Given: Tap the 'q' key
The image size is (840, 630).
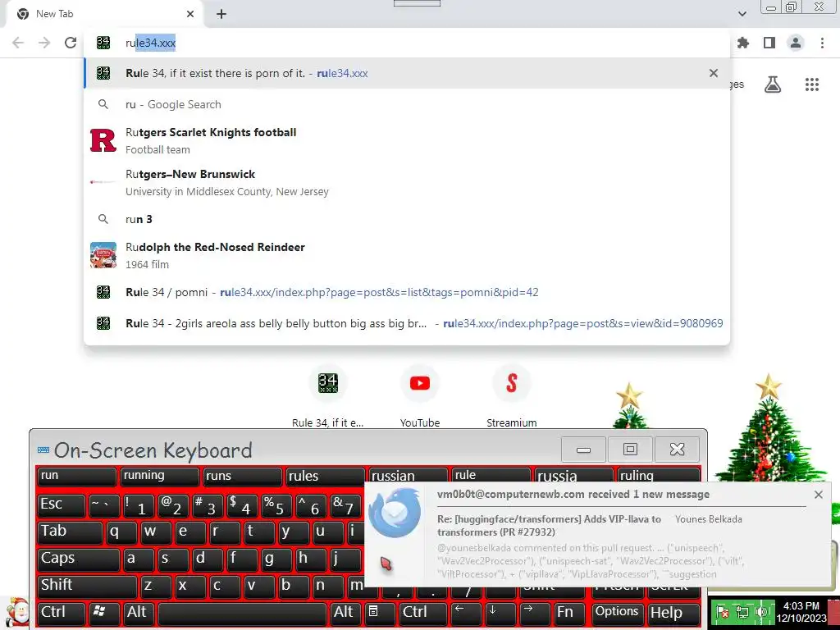Looking at the screenshot, I should tap(121, 532).
